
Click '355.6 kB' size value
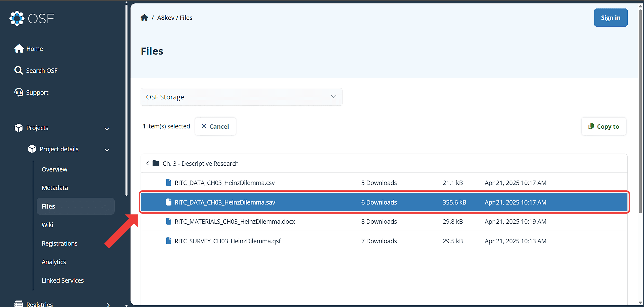point(454,202)
